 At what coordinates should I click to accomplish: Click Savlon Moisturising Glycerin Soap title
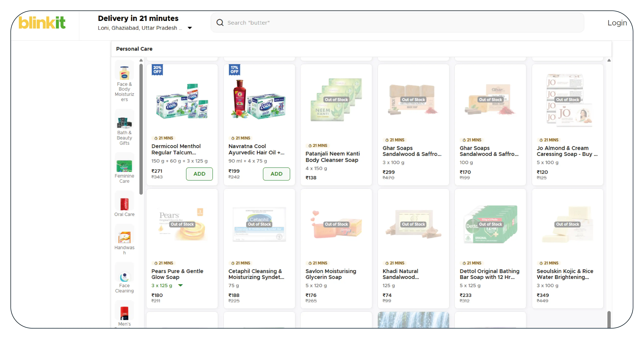pyautogui.click(x=330, y=274)
